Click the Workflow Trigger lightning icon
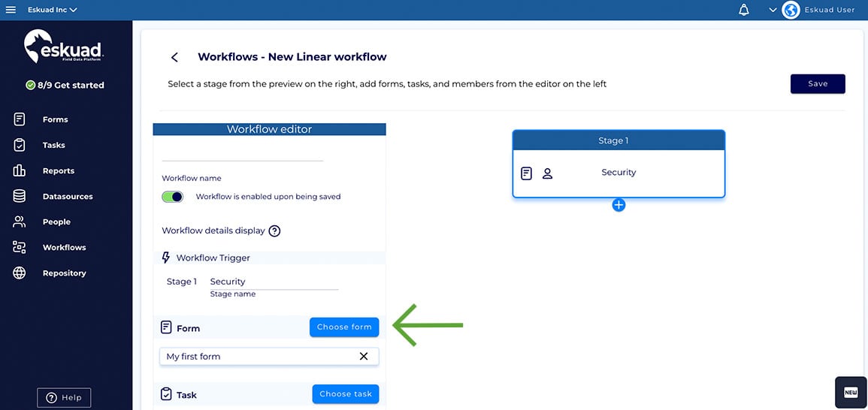 point(165,258)
